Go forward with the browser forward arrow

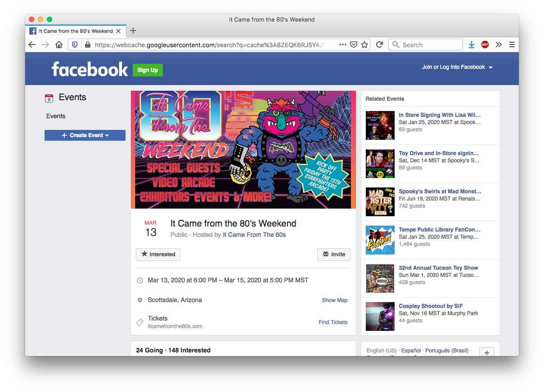click(x=45, y=45)
